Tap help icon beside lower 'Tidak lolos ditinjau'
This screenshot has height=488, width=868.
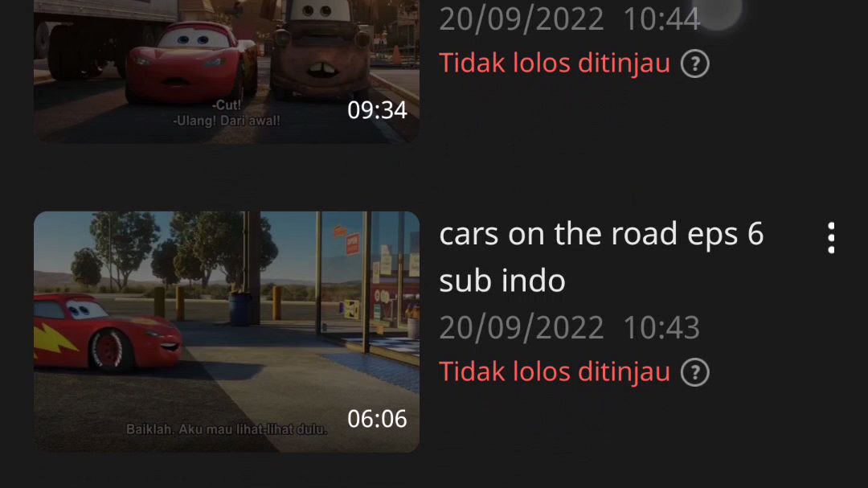point(694,372)
